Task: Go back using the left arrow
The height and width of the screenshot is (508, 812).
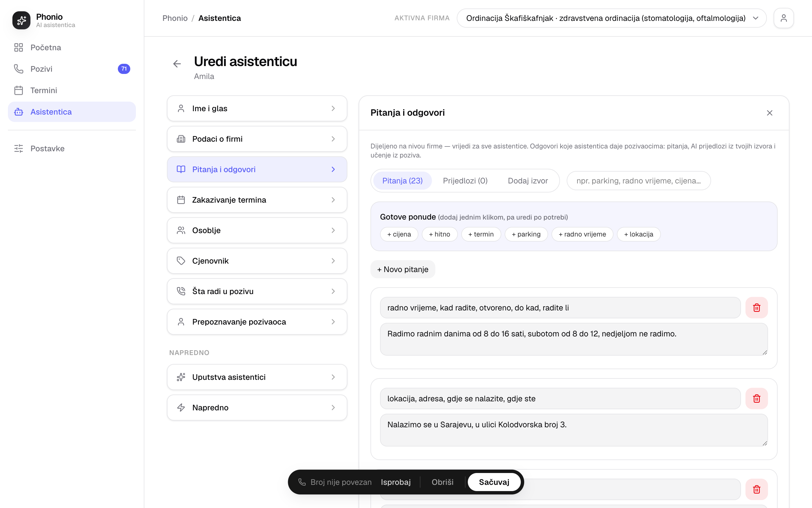Action: click(x=177, y=63)
